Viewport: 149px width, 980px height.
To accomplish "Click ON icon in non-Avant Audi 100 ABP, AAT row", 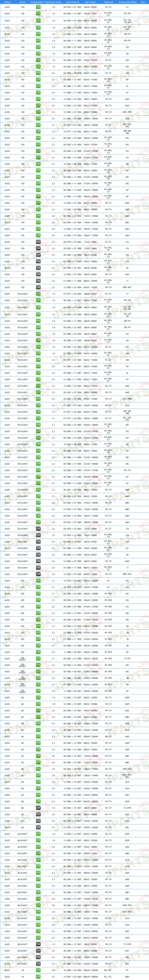I will (38, 287).
